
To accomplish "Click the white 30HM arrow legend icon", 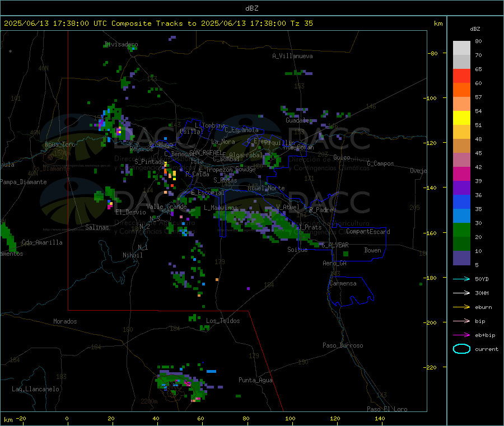I will 461,293.
